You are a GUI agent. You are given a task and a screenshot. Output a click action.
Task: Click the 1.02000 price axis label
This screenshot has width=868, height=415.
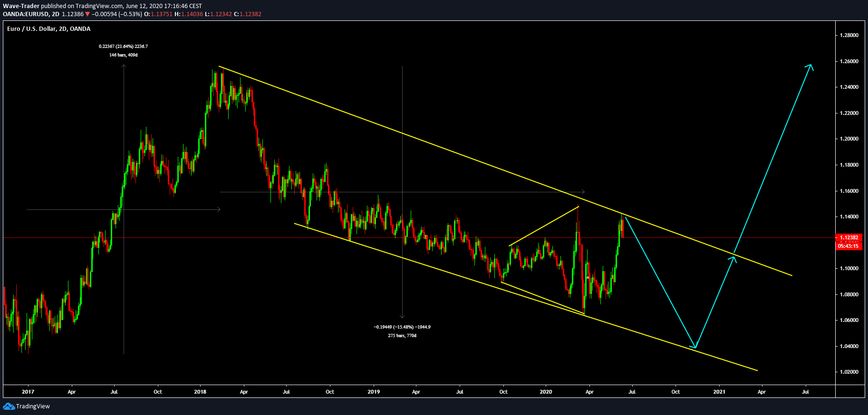(849, 372)
